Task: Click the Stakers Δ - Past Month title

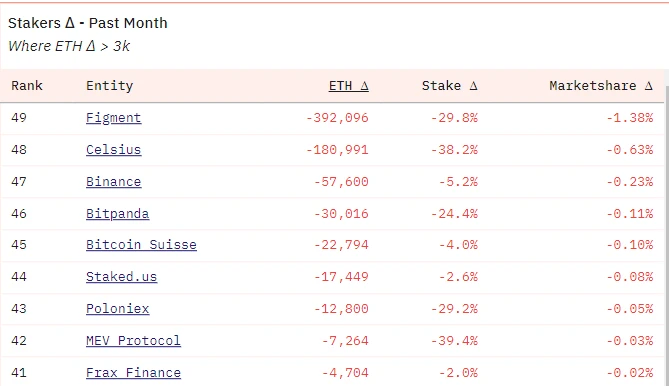Action: [88, 23]
